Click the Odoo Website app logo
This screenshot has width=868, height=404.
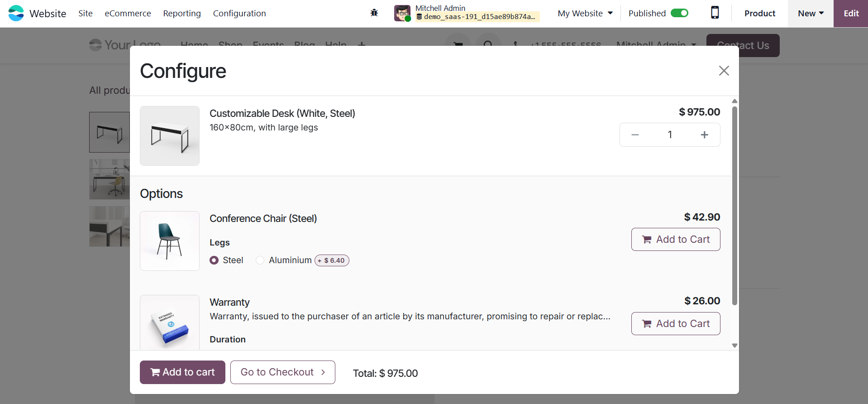[x=16, y=13]
